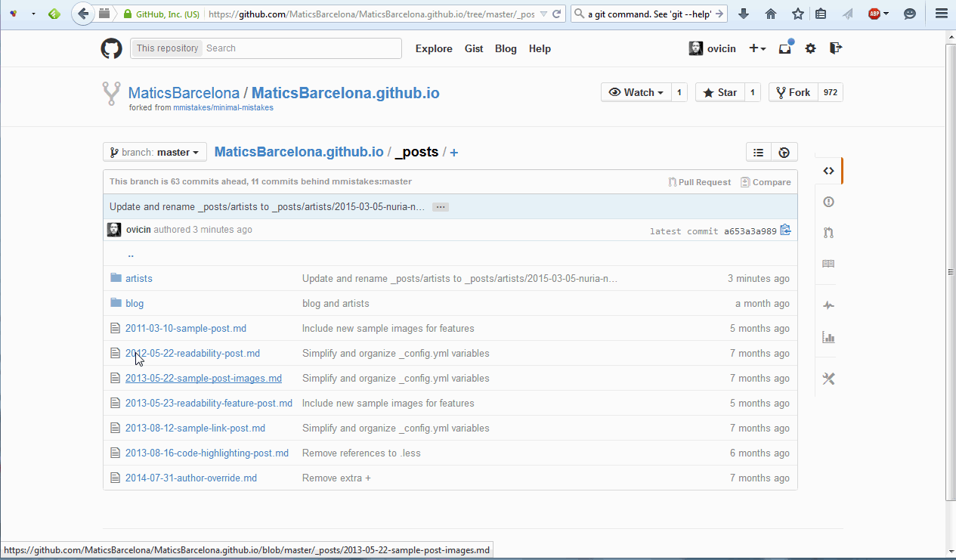Screen dimensions: 956x560
Task: Open the Watch dropdown button
Action: click(x=636, y=92)
